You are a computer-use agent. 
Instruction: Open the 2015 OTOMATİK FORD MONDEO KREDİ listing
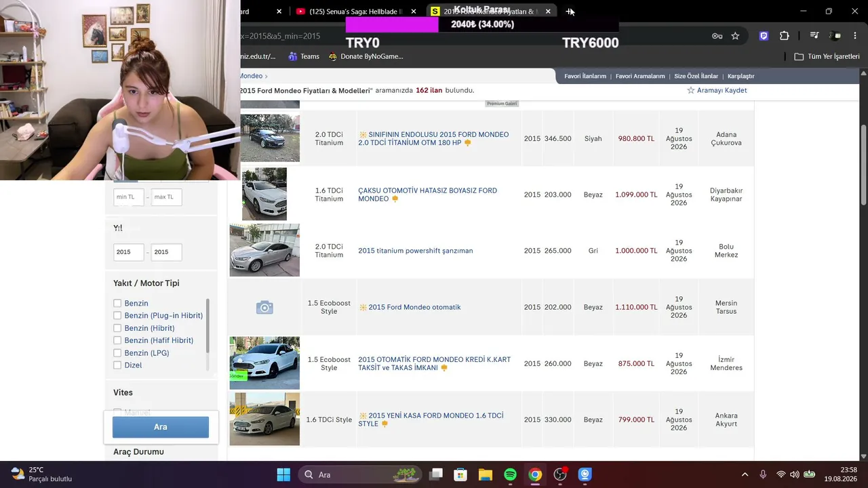434,364
